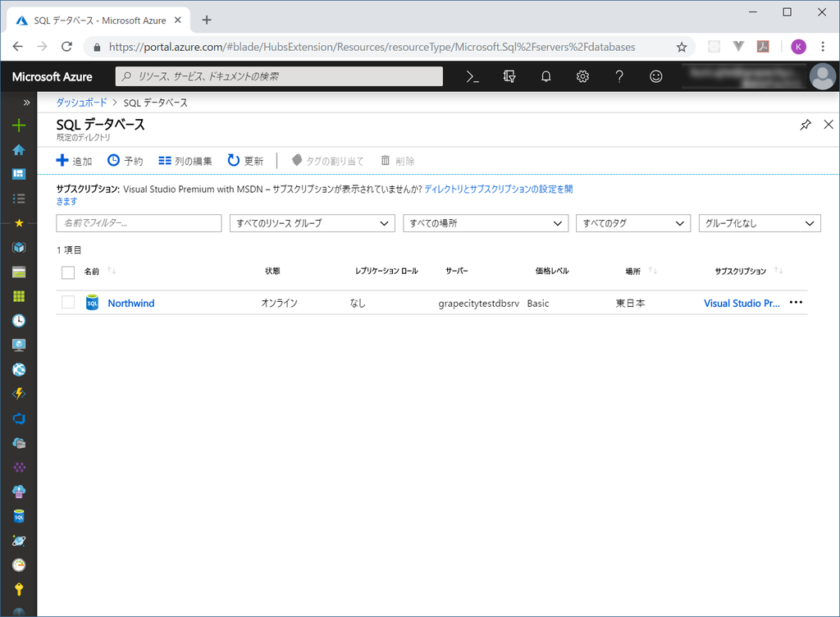Open Function Apps lightning icon in sidebar
840x617 pixels.
tap(19, 394)
